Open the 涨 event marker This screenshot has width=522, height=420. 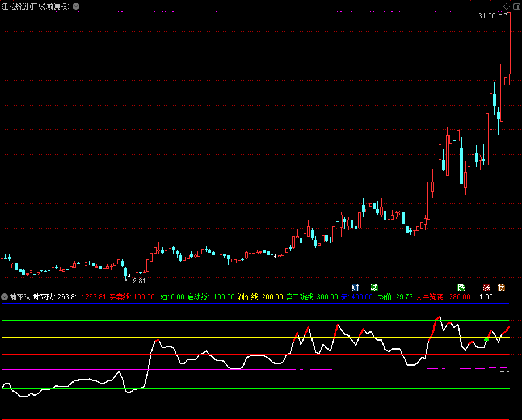pyautogui.click(x=486, y=287)
